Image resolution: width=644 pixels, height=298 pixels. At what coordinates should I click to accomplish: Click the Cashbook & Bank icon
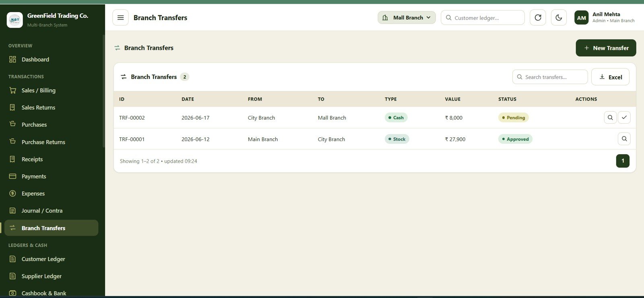coord(12,293)
